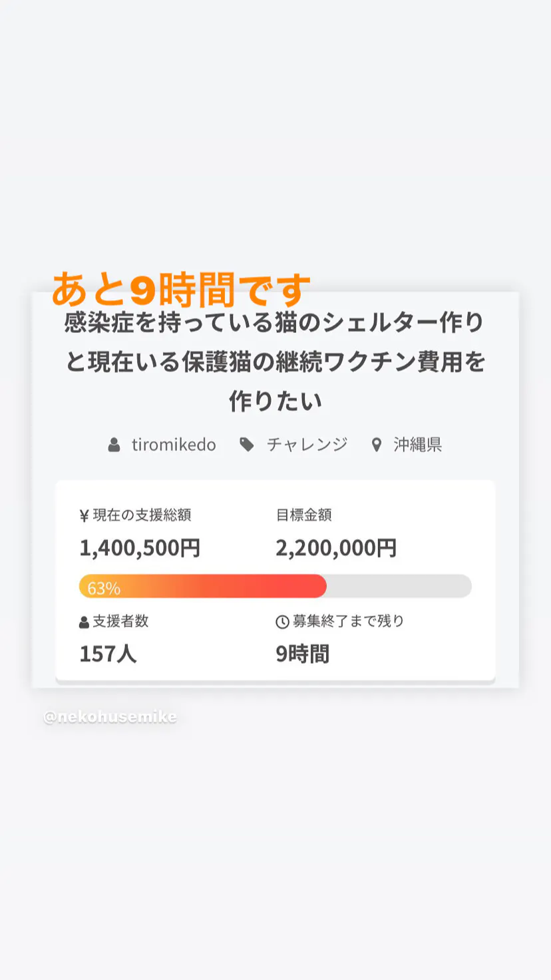Click the yen icon beside 現在の支援総額

84,515
